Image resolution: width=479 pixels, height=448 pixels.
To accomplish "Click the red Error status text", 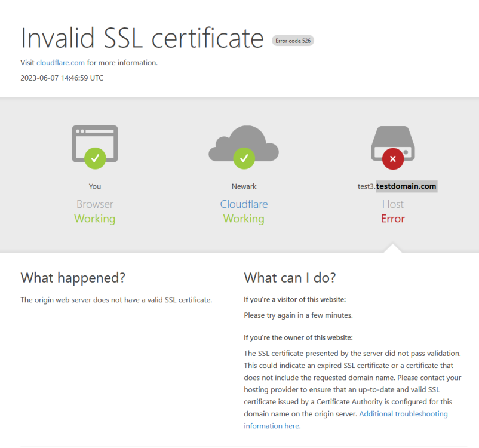I will 393,219.
